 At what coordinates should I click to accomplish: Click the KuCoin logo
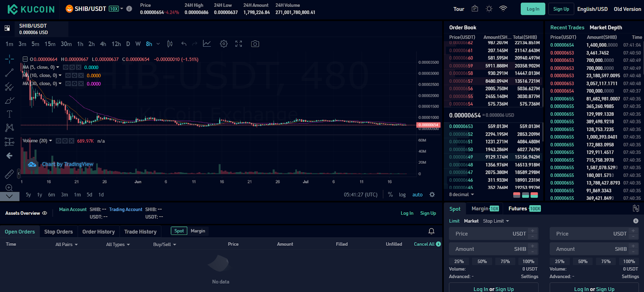pos(31,9)
